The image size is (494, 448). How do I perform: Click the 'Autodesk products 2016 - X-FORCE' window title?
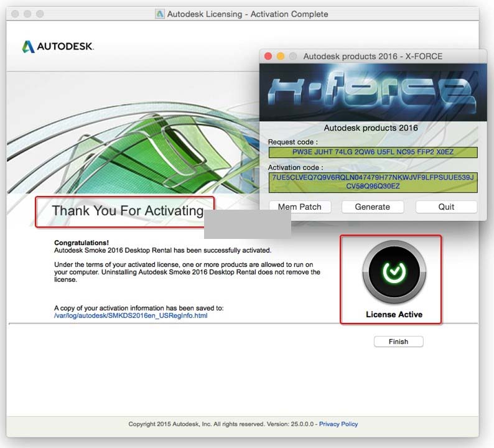[x=373, y=57]
